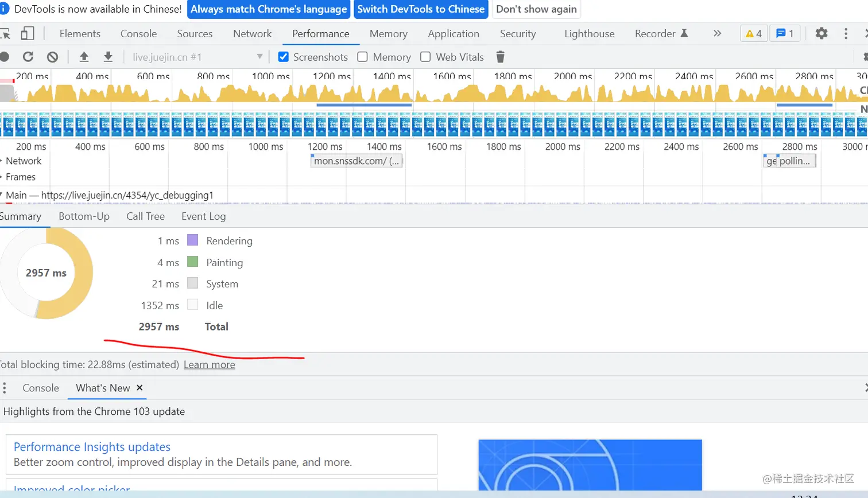Click the 1352 ms Idle value

(160, 305)
